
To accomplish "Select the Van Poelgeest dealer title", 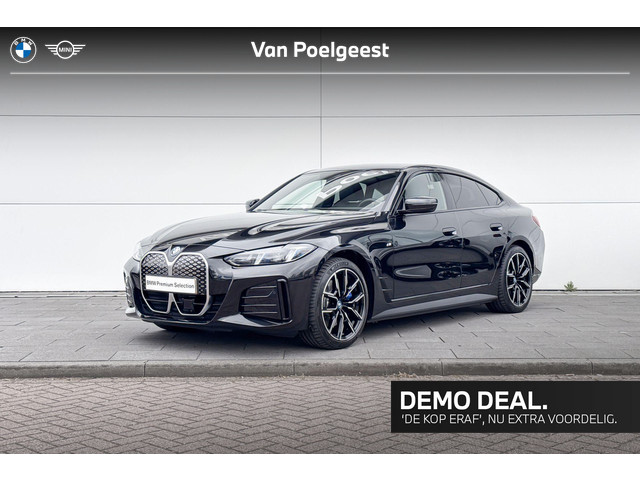I will click(320, 50).
